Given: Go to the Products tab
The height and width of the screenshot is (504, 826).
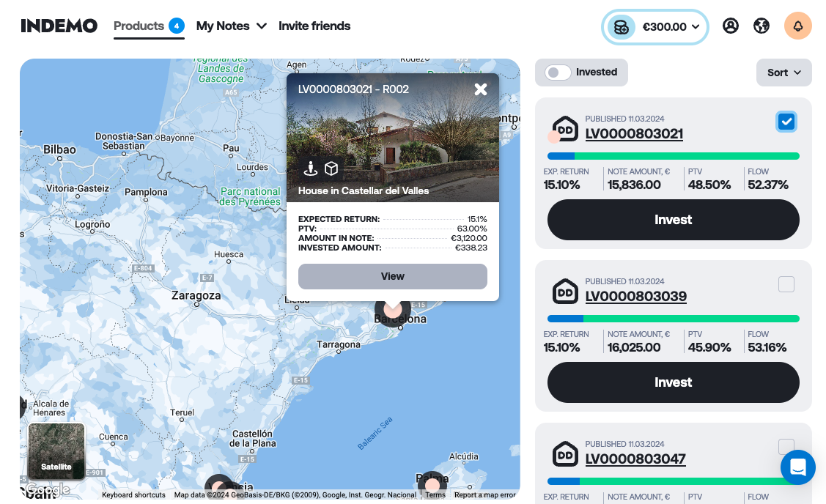Looking at the screenshot, I should pyautogui.click(x=139, y=26).
